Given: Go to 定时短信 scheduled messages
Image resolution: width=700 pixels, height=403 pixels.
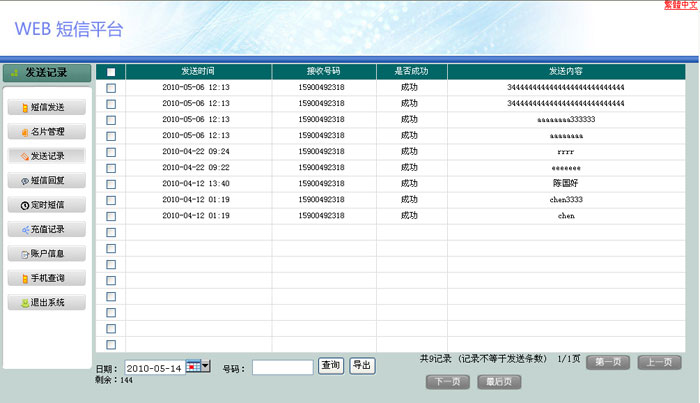Looking at the screenshot, I should tap(46, 205).
